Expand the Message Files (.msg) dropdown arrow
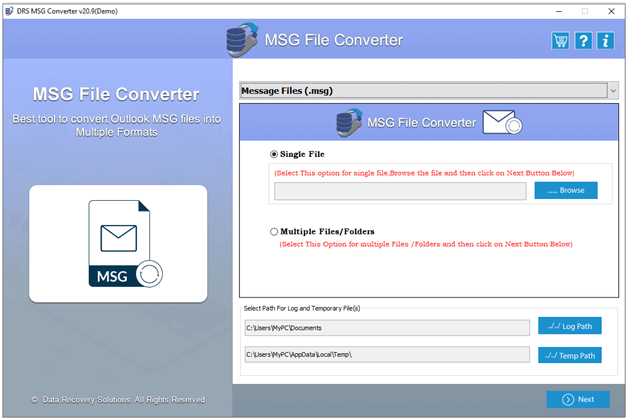Image resolution: width=628 pixels, height=420 pixels. click(613, 91)
